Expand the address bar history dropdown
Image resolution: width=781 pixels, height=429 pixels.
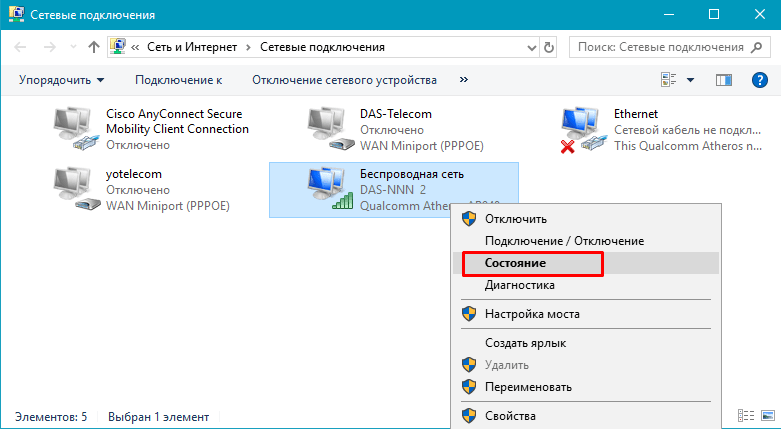coord(528,47)
